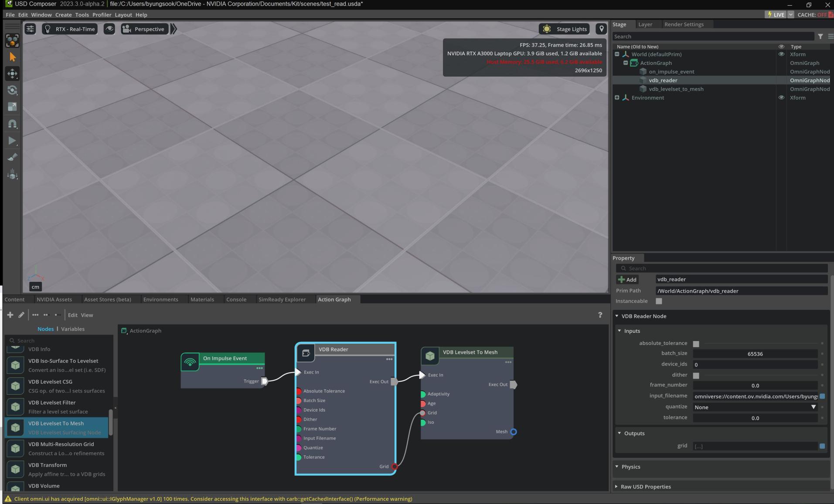The width and height of the screenshot is (834, 504).
Task: Select VDB Multi-Resolution Grid node in list
Action: pyautogui.click(x=57, y=449)
